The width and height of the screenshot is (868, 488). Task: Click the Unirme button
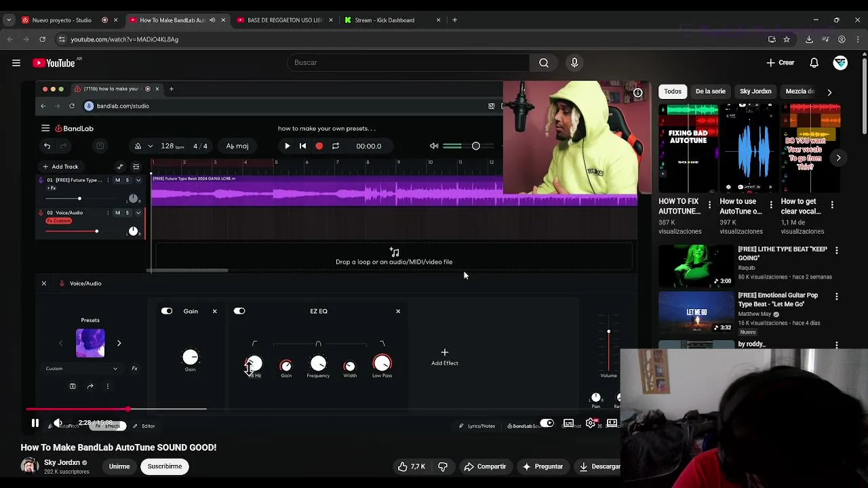(119, 466)
